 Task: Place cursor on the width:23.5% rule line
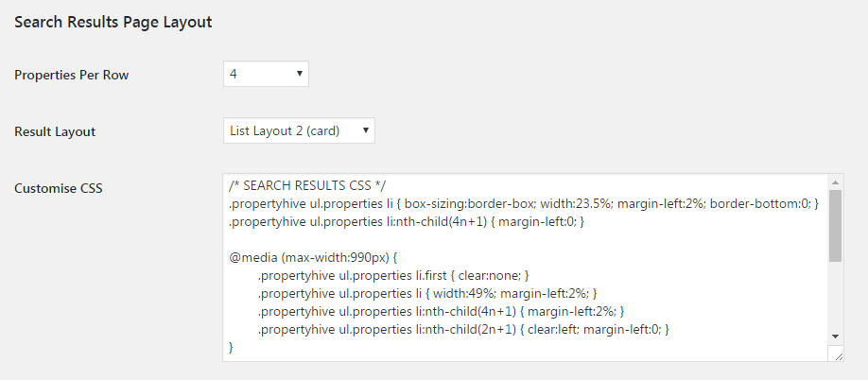(523, 203)
